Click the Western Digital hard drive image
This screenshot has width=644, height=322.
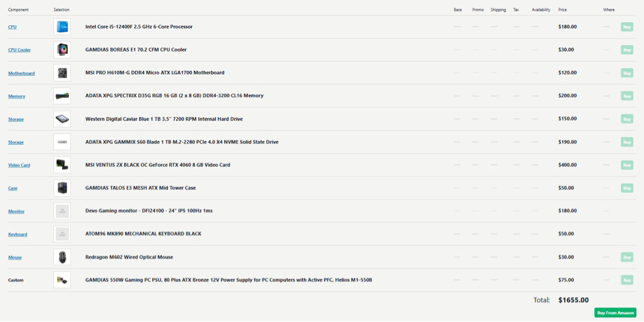point(62,118)
